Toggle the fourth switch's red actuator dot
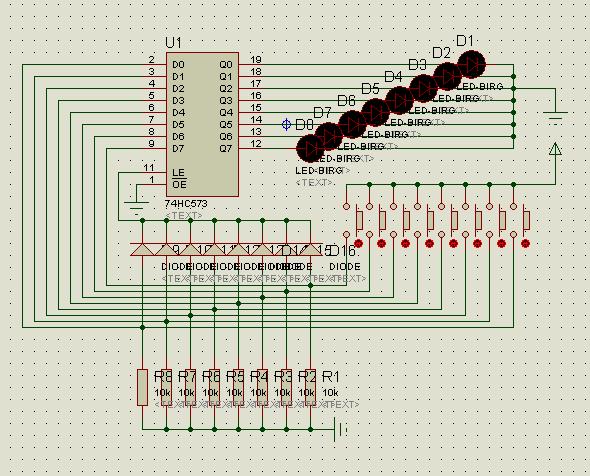 tap(429, 243)
